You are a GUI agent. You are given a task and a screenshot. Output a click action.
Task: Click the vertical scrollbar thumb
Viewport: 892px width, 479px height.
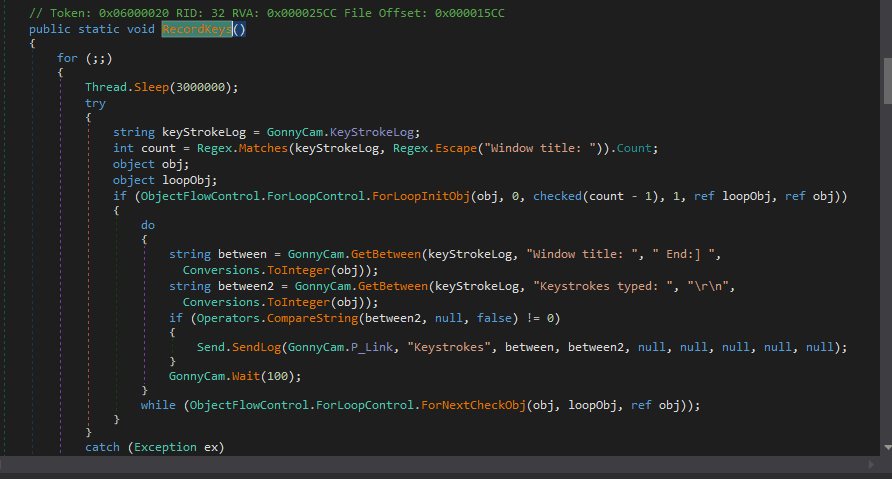[x=887, y=81]
